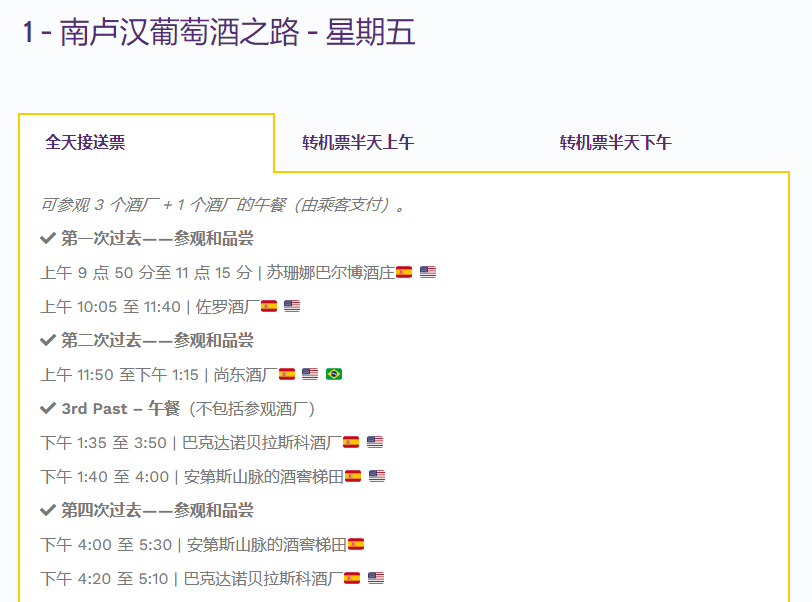The height and width of the screenshot is (602, 812).
Task: Click the checkmark beside 第四次过去
Action: point(48,510)
